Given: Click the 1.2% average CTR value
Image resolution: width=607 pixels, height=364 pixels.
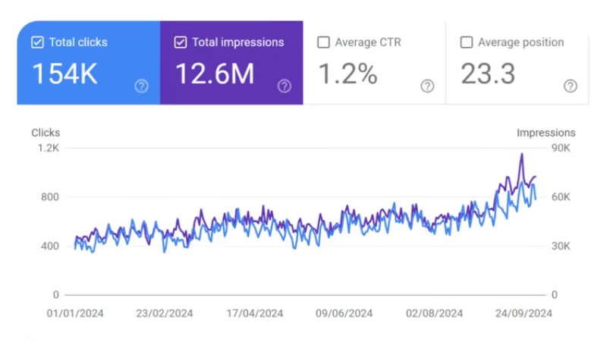Looking at the screenshot, I should point(347,74).
